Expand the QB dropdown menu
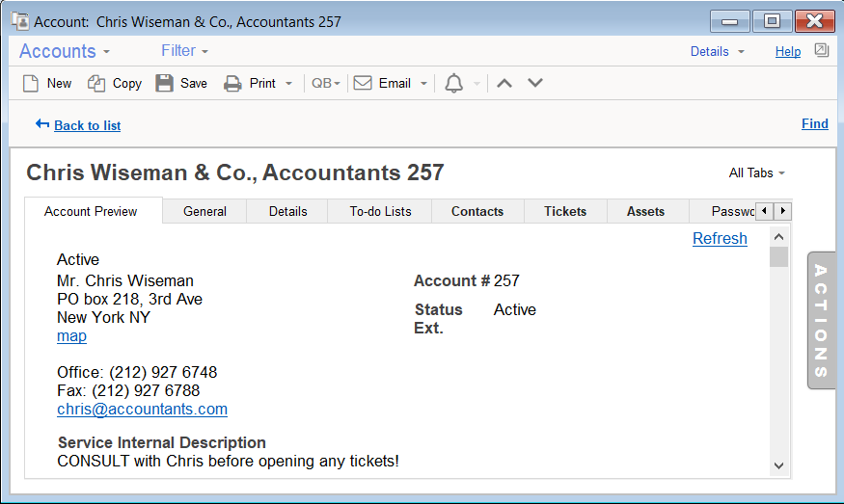Viewport: 844px width, 504px height. click(x=326, y=84)
